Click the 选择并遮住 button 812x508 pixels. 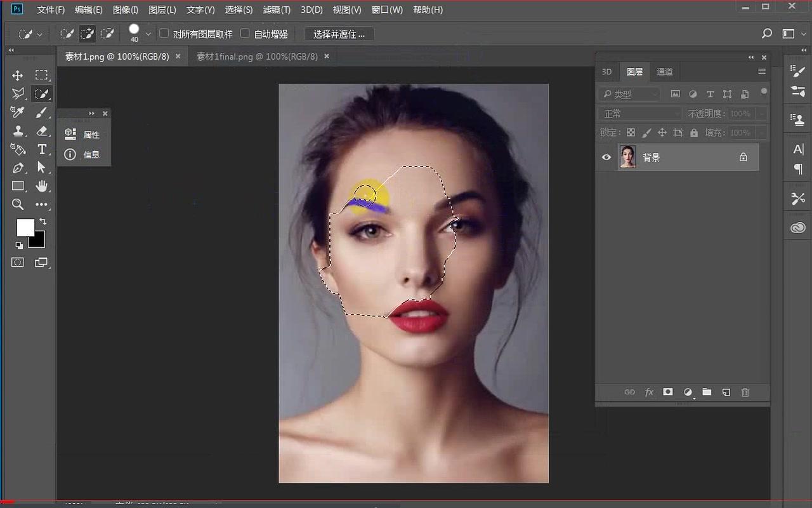tap(339, 34)
